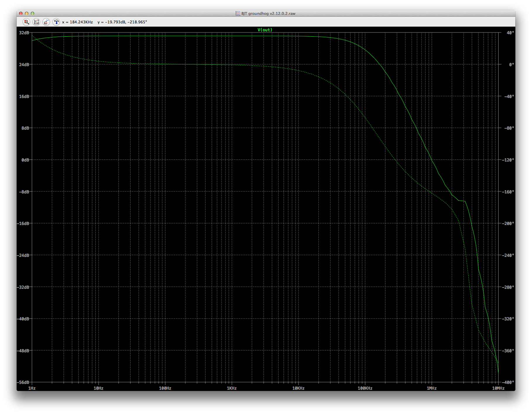Click the 100KHz frequency axis label

click(x=365, y=388)
